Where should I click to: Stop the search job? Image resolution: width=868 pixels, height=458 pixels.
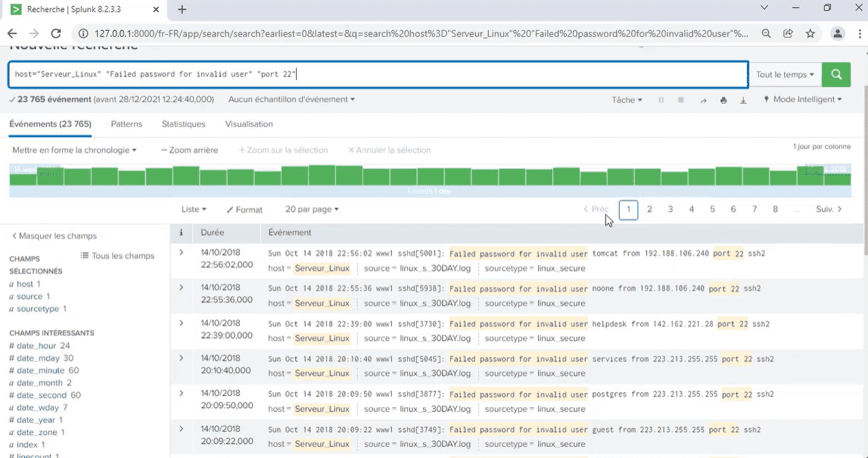point(681,100)
